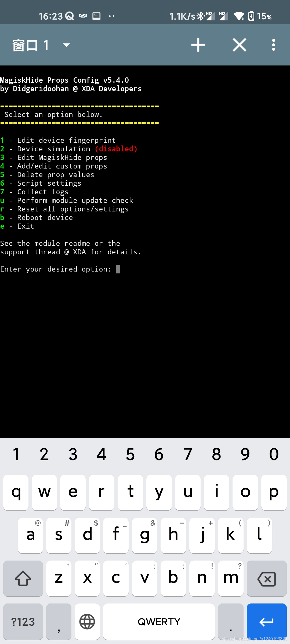Tap the terminal prompt input cursor

pos(118,269)
